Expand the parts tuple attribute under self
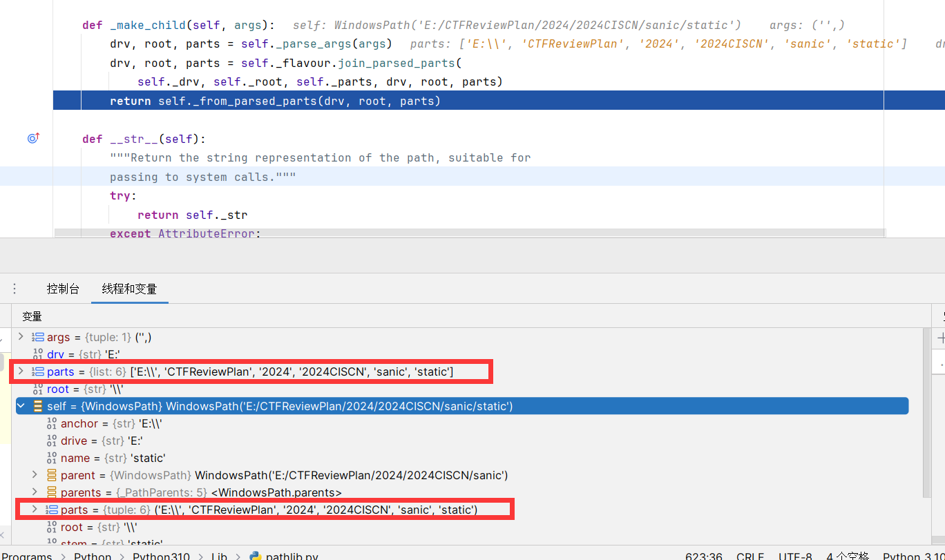945x560 pixels. pyautogui.click(x=35, y=510)
